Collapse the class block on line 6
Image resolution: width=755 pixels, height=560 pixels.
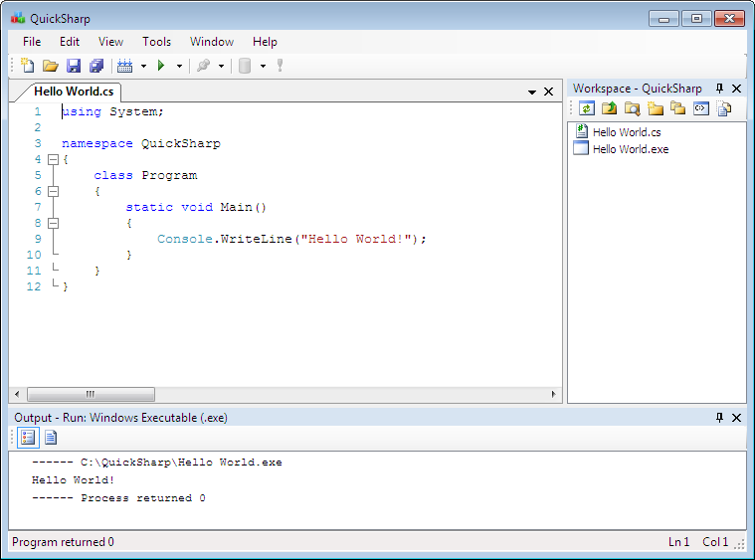coord(54,191)
